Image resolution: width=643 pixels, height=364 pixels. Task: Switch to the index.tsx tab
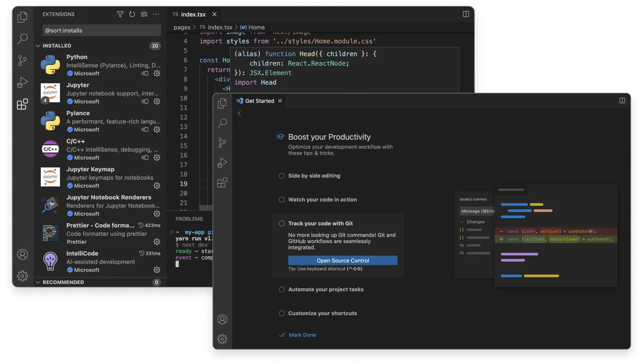(x=193, y=14)
